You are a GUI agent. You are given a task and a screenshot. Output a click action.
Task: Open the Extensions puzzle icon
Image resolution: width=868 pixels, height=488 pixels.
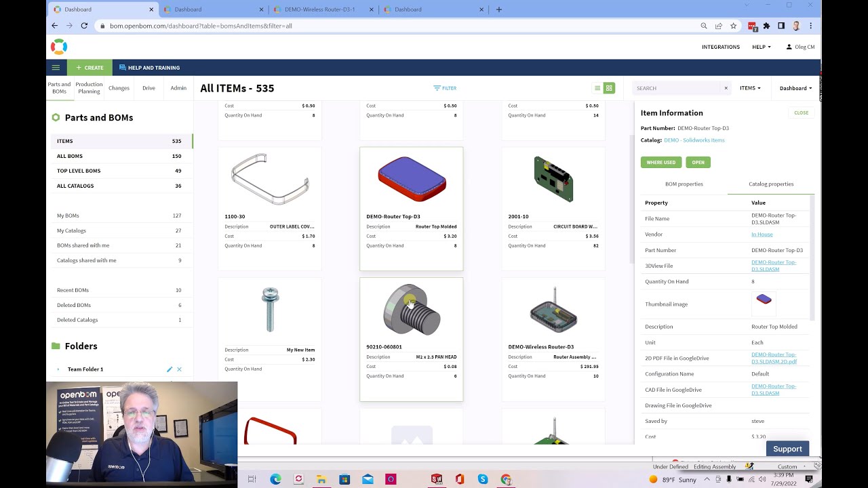766,26
